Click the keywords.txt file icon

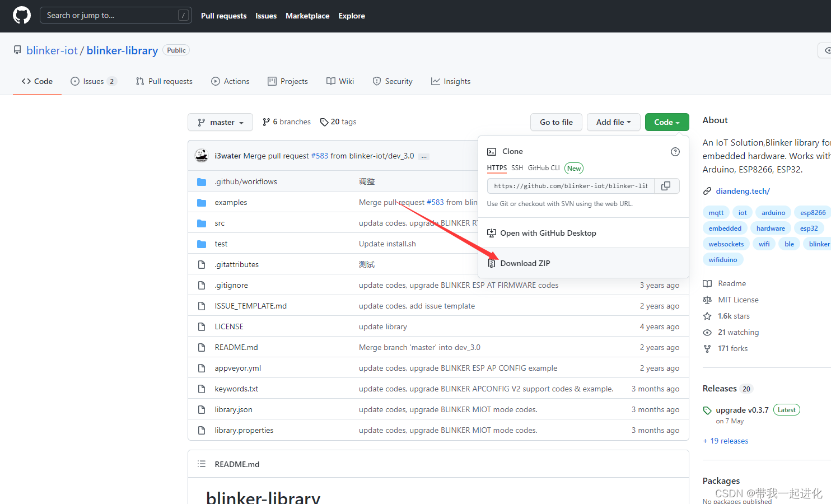202,389
